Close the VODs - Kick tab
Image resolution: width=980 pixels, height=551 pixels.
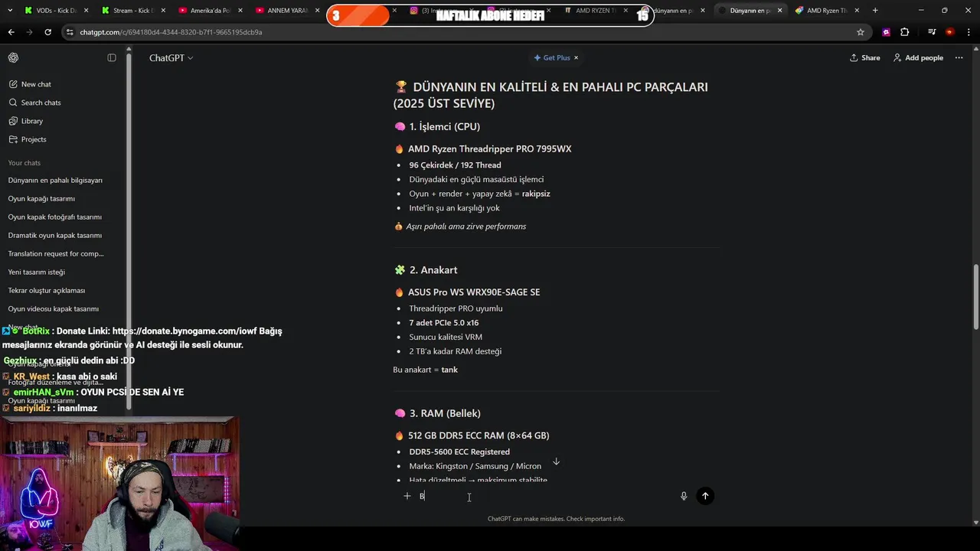(x=86, y=11)
